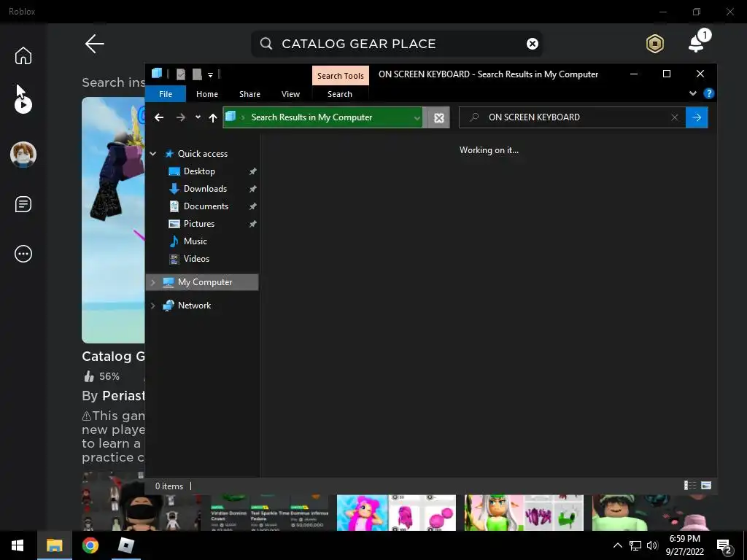The image size is (747, 560).
Task: Select Quick access in navigation pane
Action: point(203,154)
